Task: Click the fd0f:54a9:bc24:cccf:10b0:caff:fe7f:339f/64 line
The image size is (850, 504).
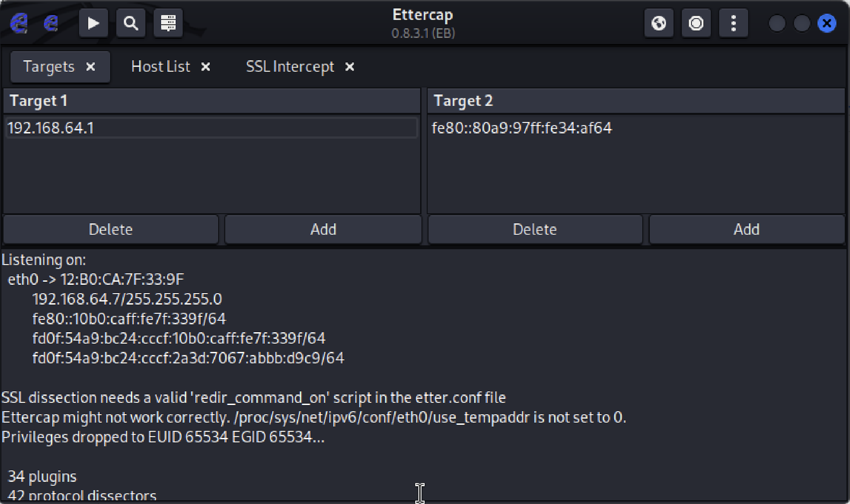Action: tap(179, 338)
